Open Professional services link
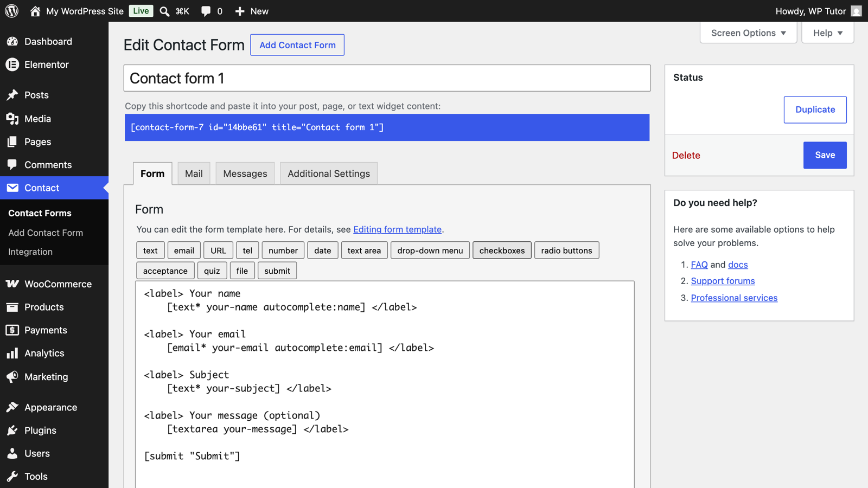Image resolution: width=868 pixels, height=488 pixels. (x=734, y=298)
